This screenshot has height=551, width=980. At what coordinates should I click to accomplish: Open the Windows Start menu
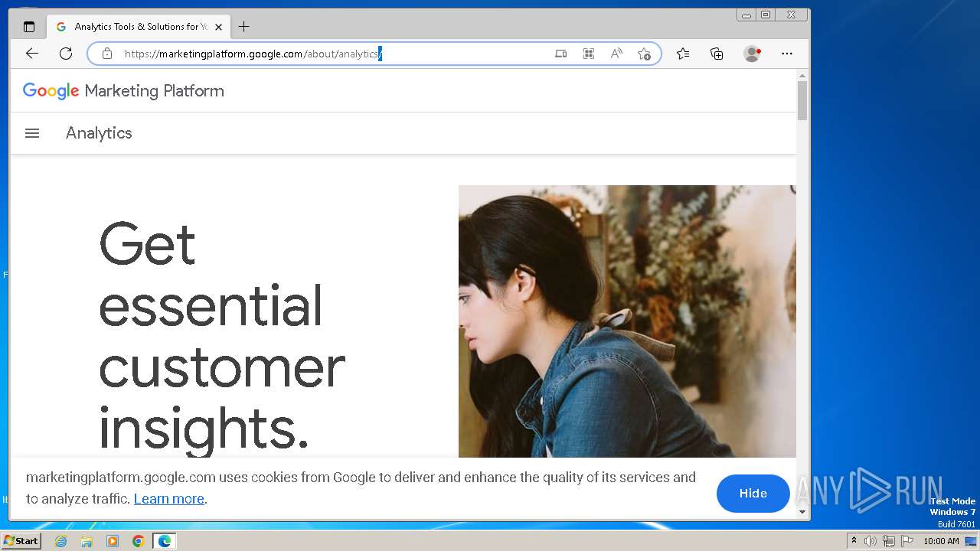pyautogui.click(x=21, y=541)
